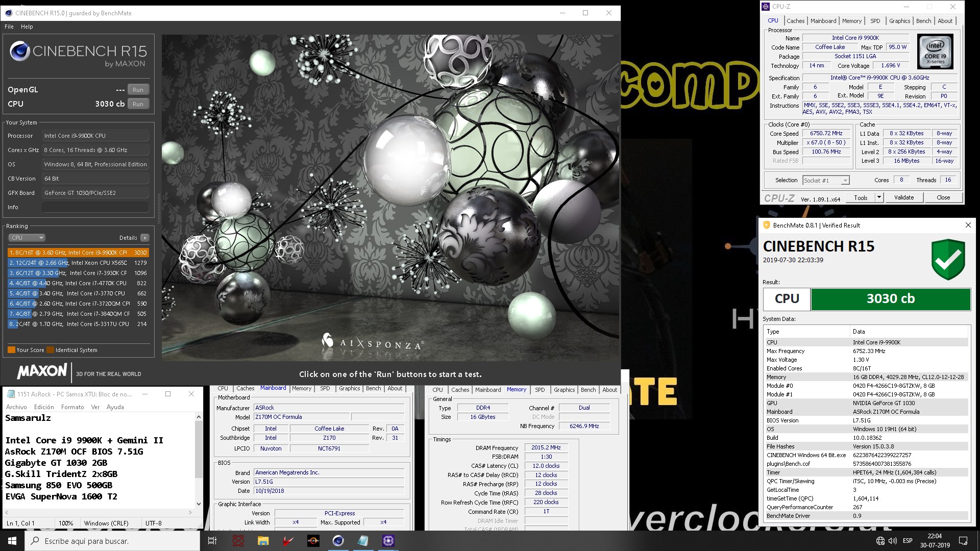
Task: Click the Notepad title bar icon
Action: coord(10,394)
